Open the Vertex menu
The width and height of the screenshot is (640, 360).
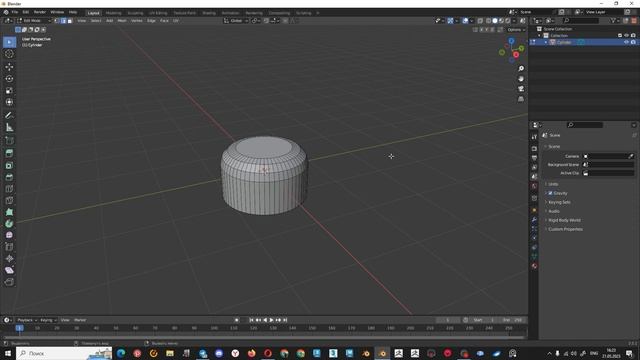click(x=136, y=20)
